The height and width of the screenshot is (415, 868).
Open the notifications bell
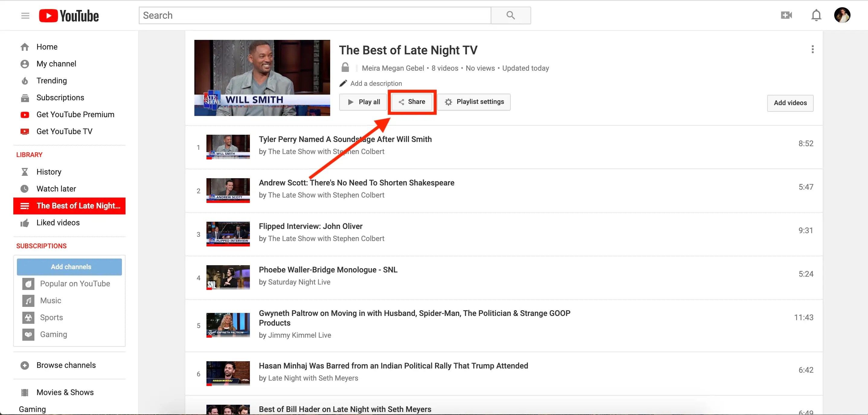(x=816, y=15)
